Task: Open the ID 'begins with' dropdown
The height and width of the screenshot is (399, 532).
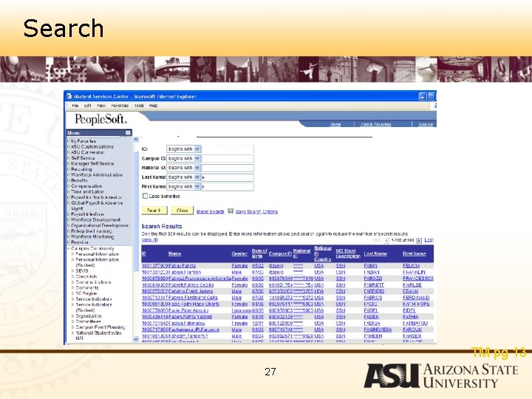Action: click(197, 149)
